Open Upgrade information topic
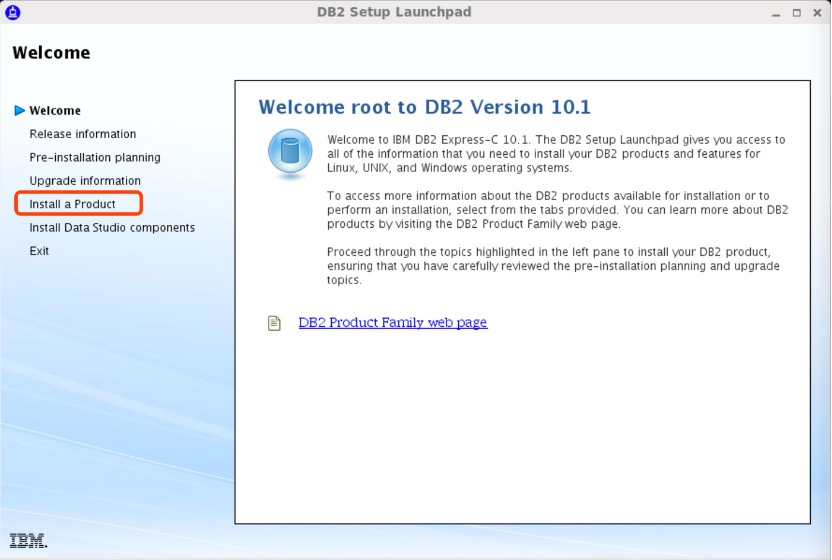832x560 pixels. tap(85, 180)
